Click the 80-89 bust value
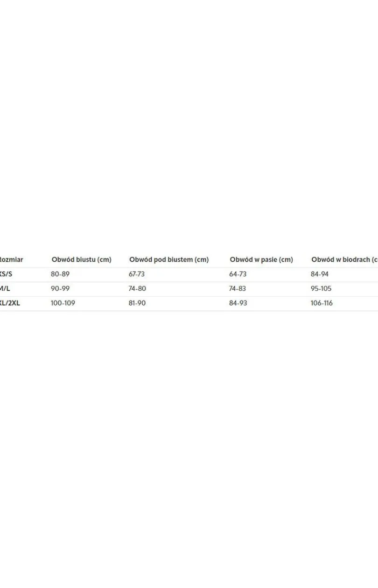This screenshot has width=378, height=588. [60, 274]
